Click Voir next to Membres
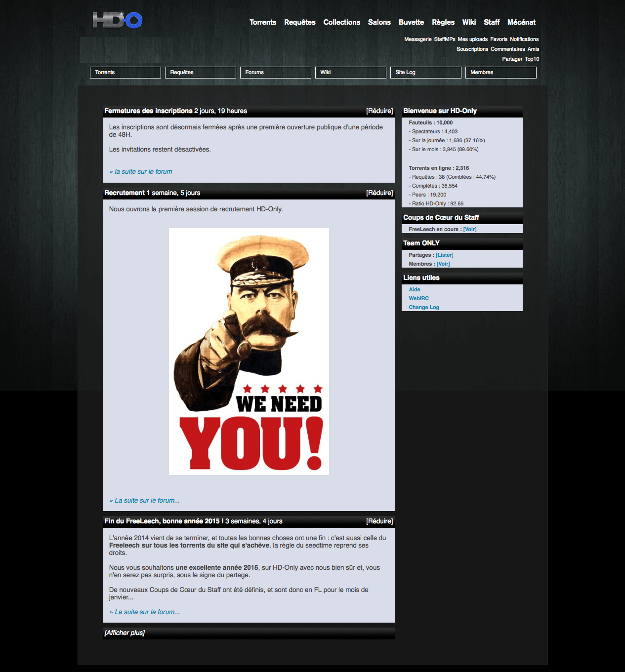 tap(443, 264)
